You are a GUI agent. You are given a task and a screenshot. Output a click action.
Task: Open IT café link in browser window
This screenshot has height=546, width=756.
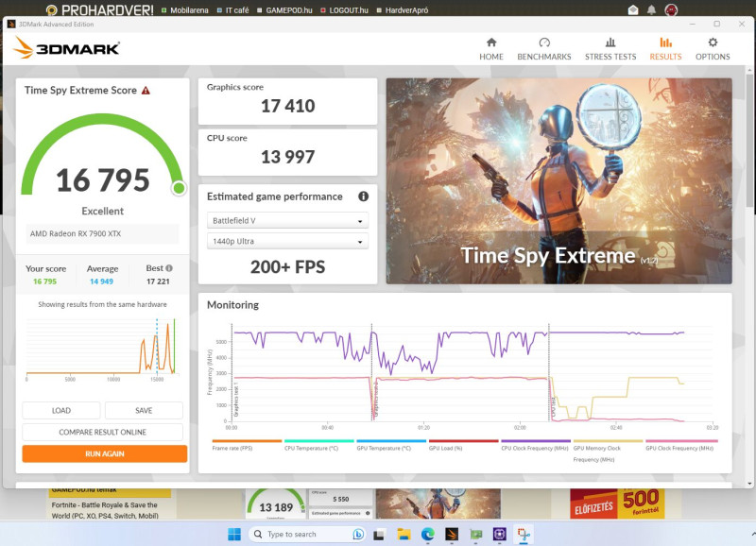[x=233, y=10]
